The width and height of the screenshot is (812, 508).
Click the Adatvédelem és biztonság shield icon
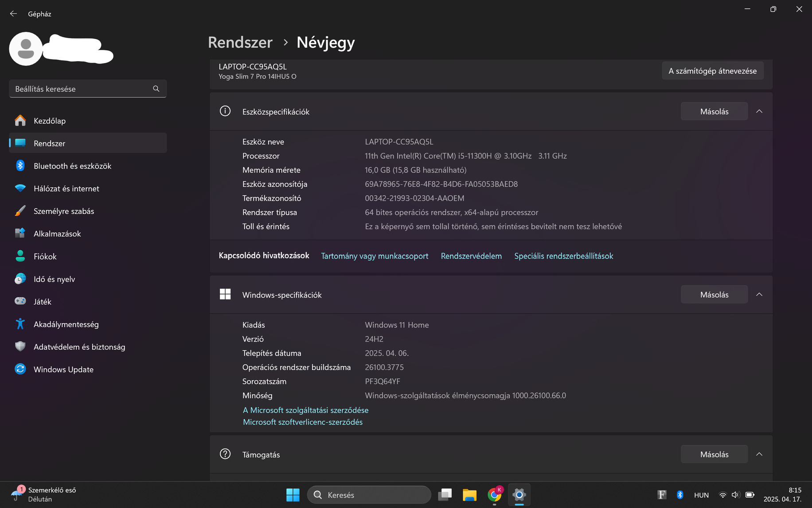pos(20,347)
